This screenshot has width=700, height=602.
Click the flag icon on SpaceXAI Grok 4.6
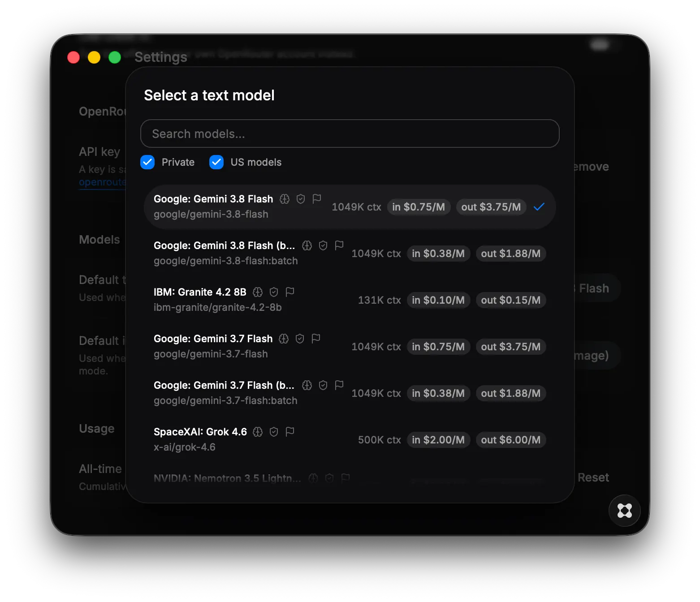tap(290, 431)
